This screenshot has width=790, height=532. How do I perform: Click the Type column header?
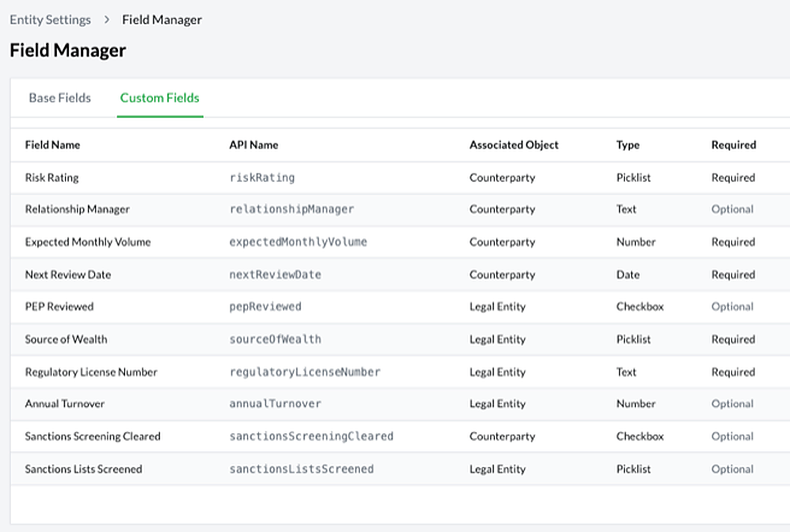point(627,145)
